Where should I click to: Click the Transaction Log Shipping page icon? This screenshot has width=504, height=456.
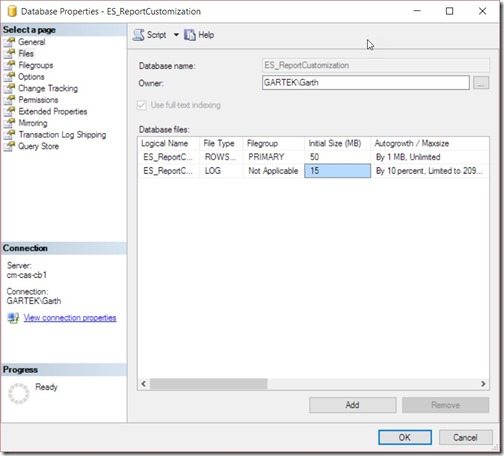[10, 135]
